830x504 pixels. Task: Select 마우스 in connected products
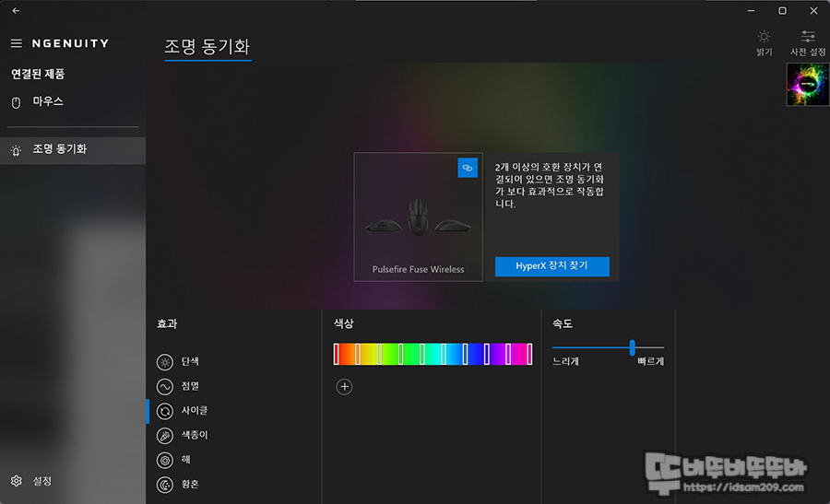[x=73, y=101]
